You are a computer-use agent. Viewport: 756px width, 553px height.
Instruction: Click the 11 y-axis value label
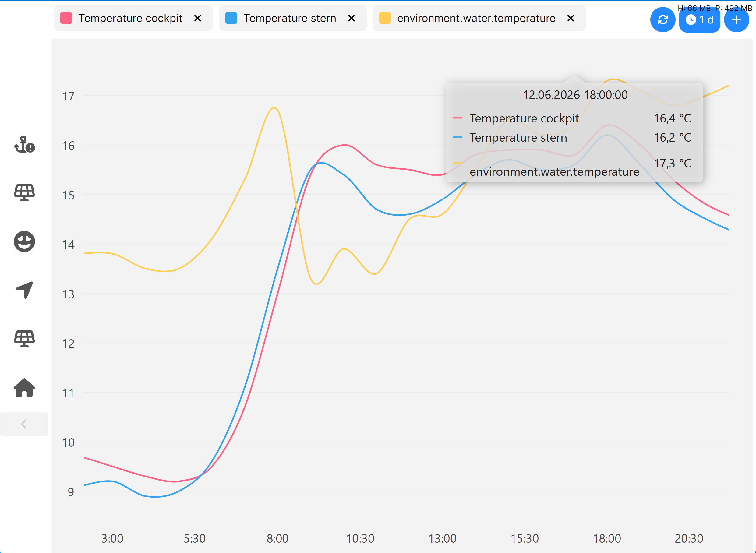(x=68, y=393)
